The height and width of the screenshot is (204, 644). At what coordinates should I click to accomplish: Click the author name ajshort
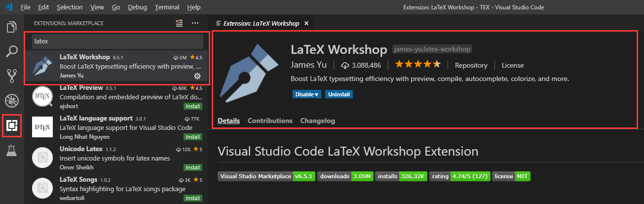click(x=69, y=106)
